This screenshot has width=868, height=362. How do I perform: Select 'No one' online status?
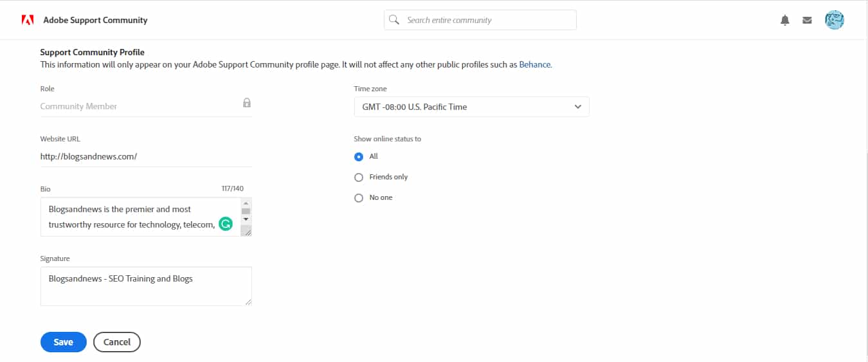coord(359,198)
